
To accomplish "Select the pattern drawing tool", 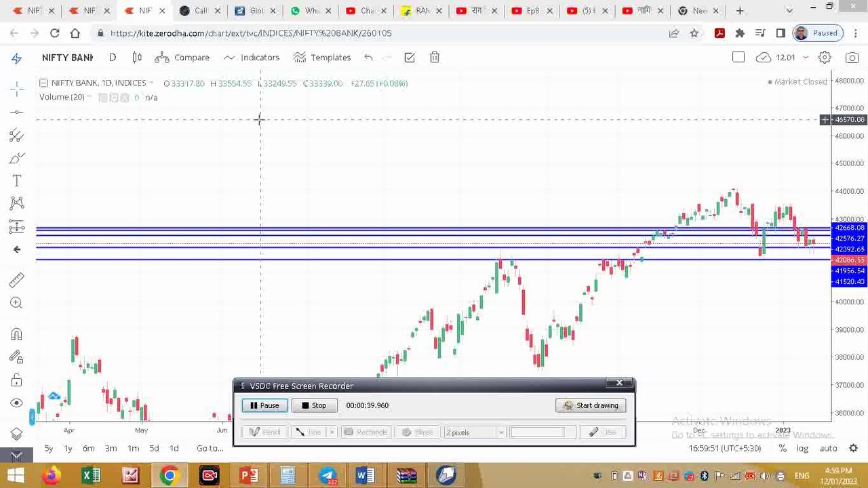I will tap(17, 203).
